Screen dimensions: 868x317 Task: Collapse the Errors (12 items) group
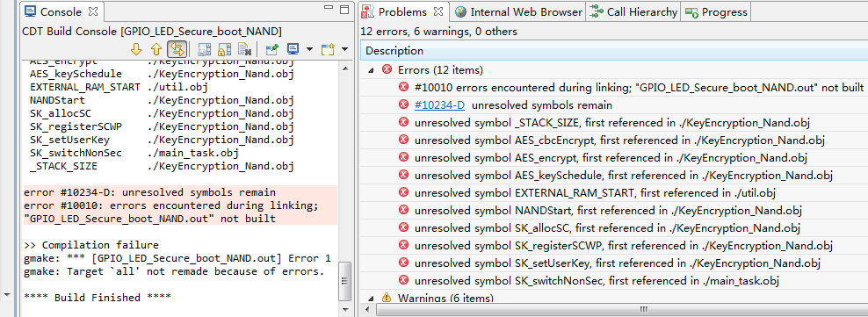click(371, 70)
